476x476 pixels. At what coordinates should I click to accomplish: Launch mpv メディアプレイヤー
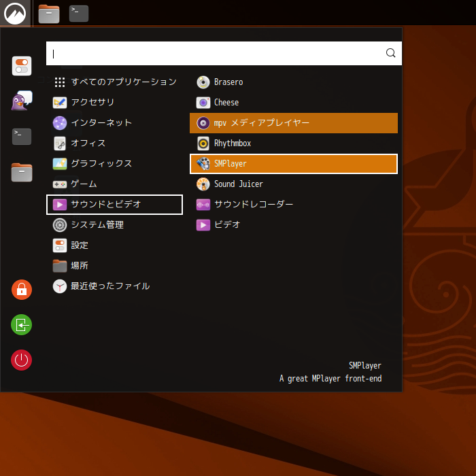tap(294, 123)
